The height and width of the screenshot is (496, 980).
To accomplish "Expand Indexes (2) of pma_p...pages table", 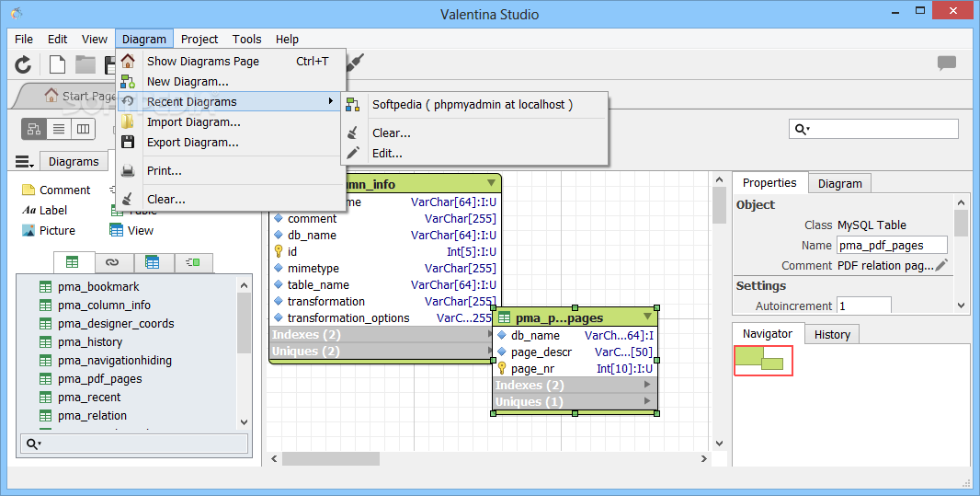I will coord(647,385).
